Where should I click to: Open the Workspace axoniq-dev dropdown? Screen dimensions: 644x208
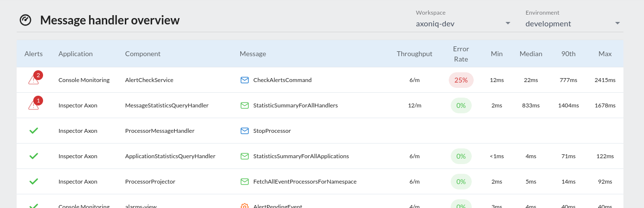[463, 23]
